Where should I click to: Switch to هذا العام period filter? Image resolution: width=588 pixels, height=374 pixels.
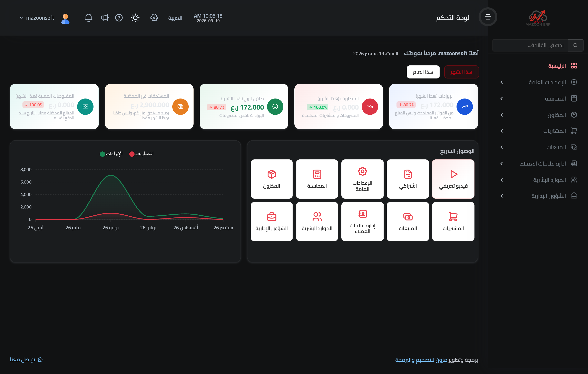coord(423,72)
